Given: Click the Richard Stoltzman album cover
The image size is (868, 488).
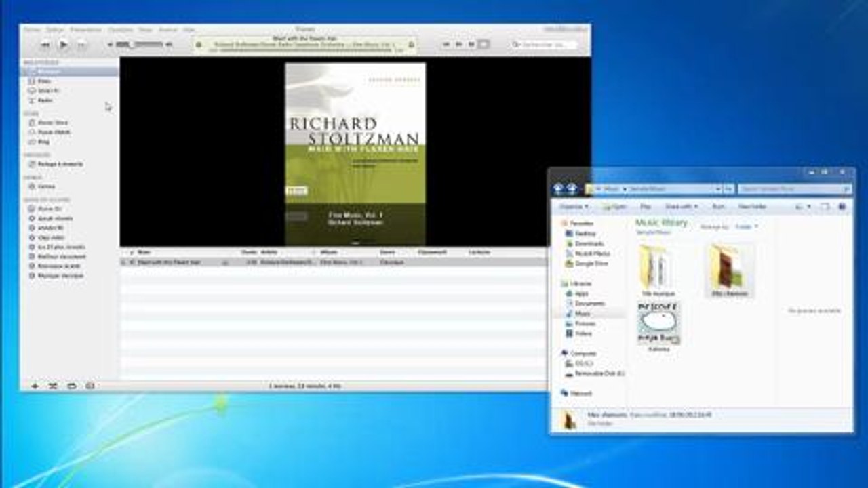Looking at the screenshot, I should point(355,154).
